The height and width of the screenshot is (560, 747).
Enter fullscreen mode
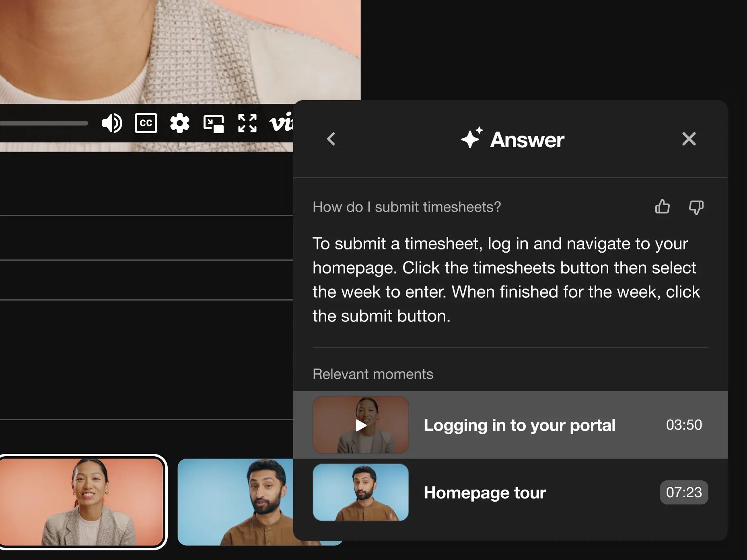coord(247,123)
